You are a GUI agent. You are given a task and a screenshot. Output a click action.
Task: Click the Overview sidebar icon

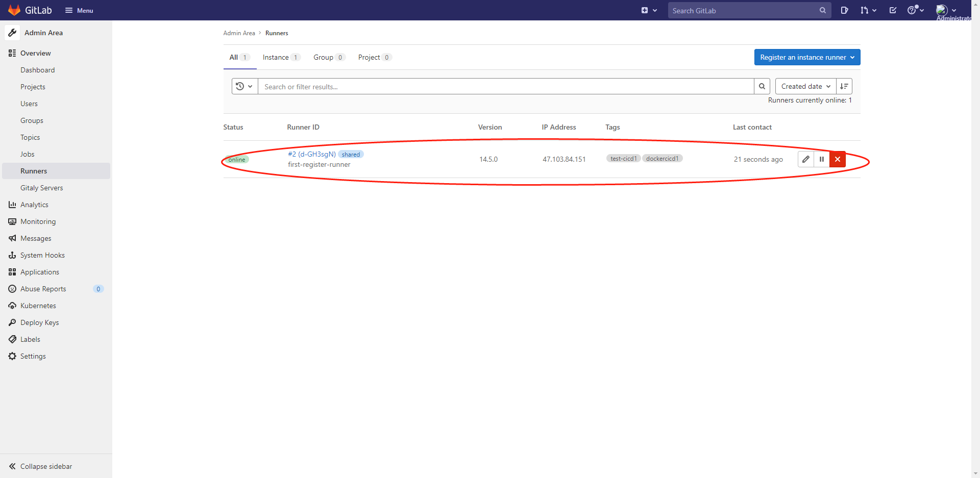point(12,53)
